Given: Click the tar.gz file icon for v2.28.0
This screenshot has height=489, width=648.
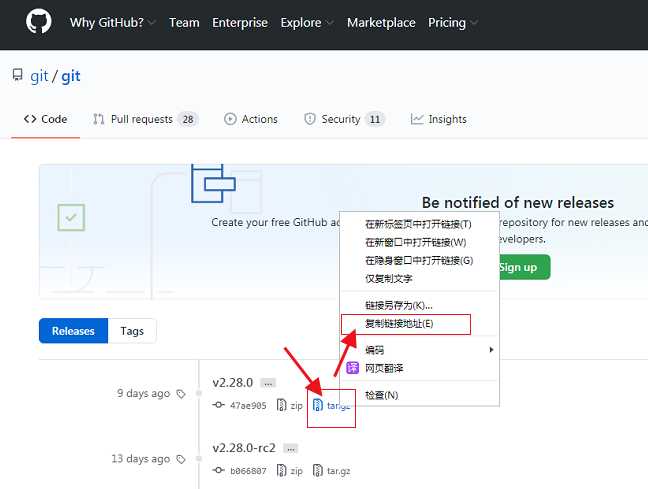Looking at the screenshot, I should click(317, 405).
